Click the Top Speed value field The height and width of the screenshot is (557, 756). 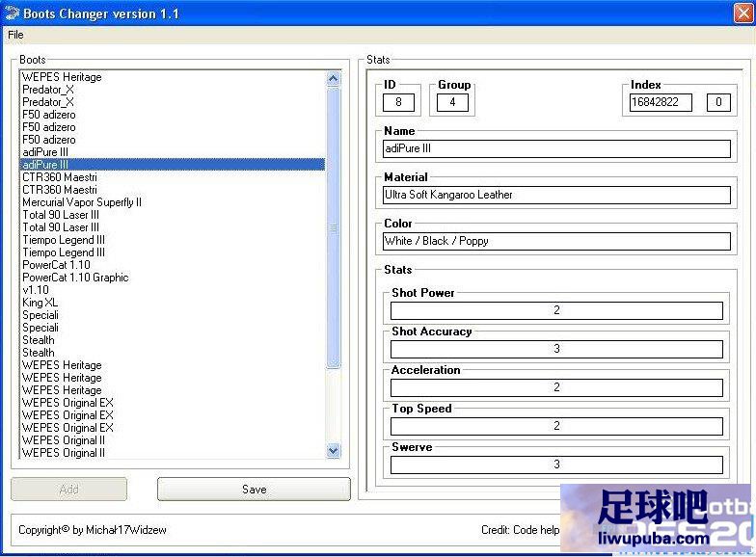coord(556,426)
